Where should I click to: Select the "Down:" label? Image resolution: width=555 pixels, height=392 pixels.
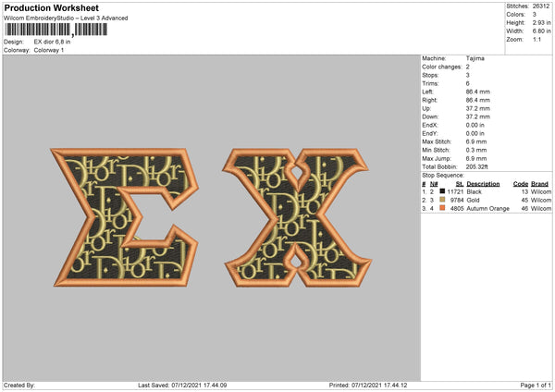(430, 116)
